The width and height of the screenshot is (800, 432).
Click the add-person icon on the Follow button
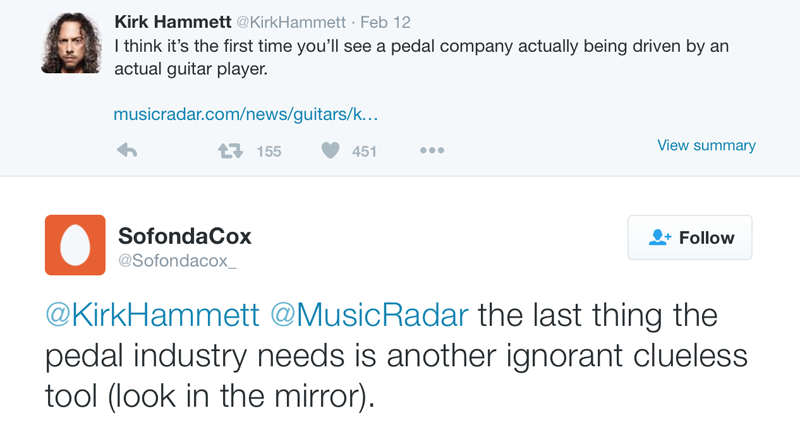coord(659,238)
